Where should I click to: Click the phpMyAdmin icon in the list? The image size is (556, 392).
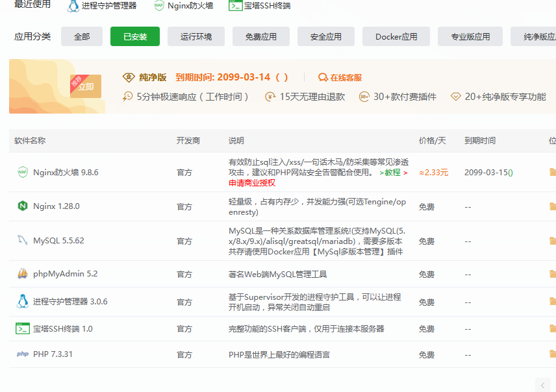(x=23, y=274)
